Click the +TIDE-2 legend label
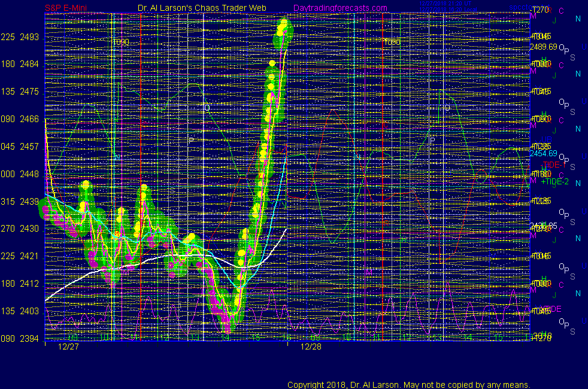This screenshot has height=389, width=588. (x=555, y=181)
